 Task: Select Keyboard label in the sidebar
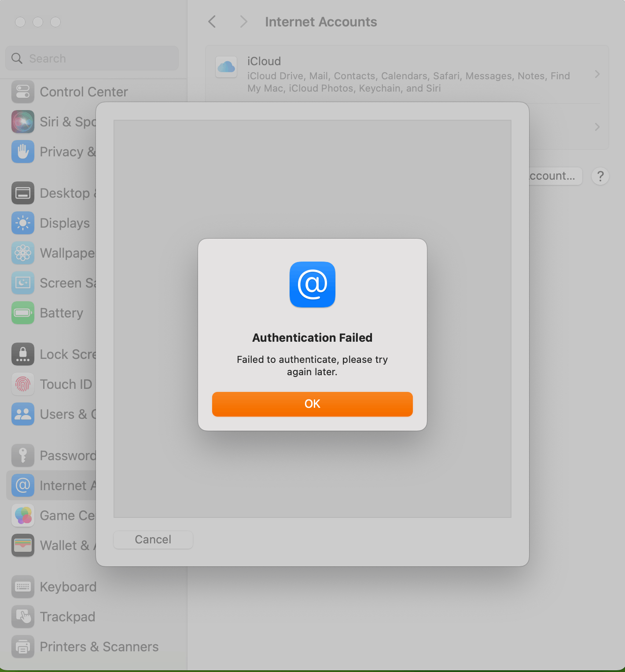(x=68, y=587)
